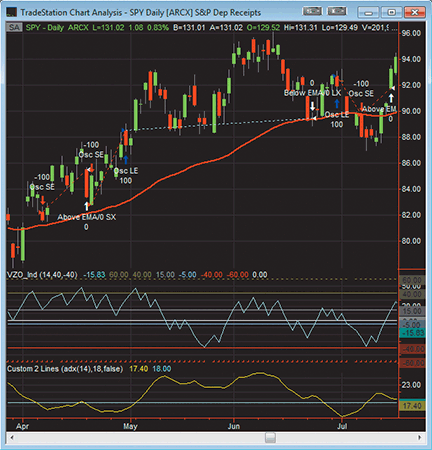Close the Chart Analysis window
Screen dimensions: 432x450
(x=414, y=13)
